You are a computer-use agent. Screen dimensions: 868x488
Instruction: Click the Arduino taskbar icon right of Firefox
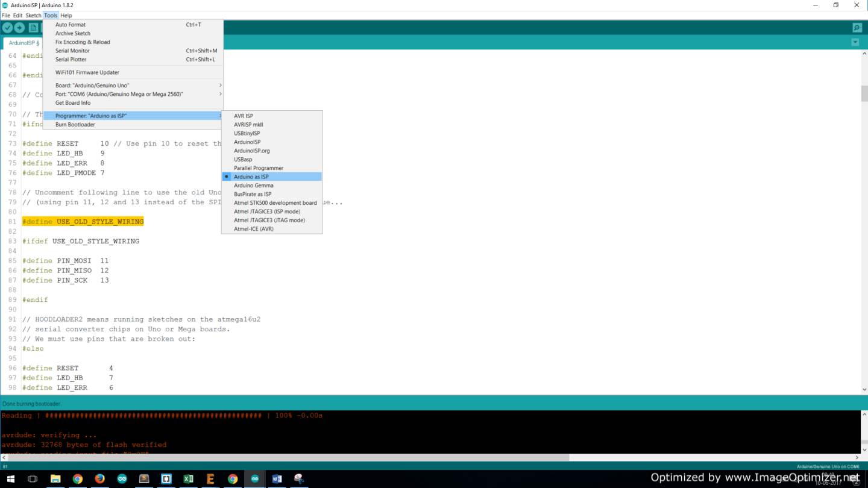pyautogui.click(x=122, y=479)
